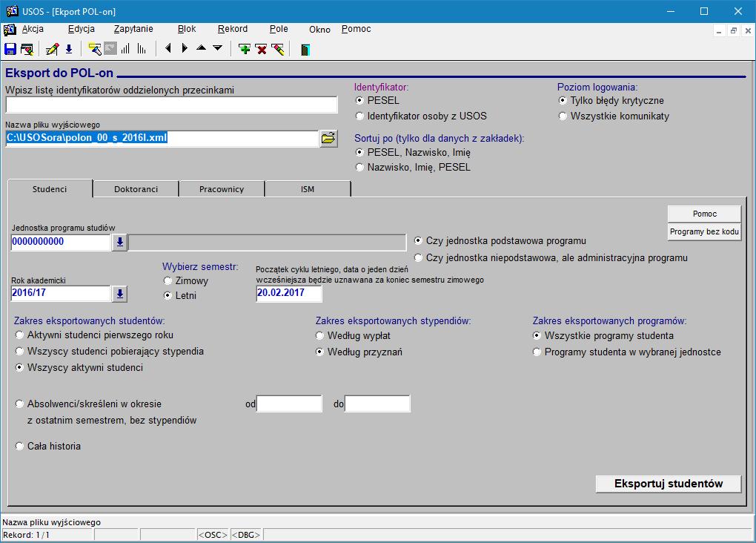Click the identifier list input field

[x=172, y=105]
